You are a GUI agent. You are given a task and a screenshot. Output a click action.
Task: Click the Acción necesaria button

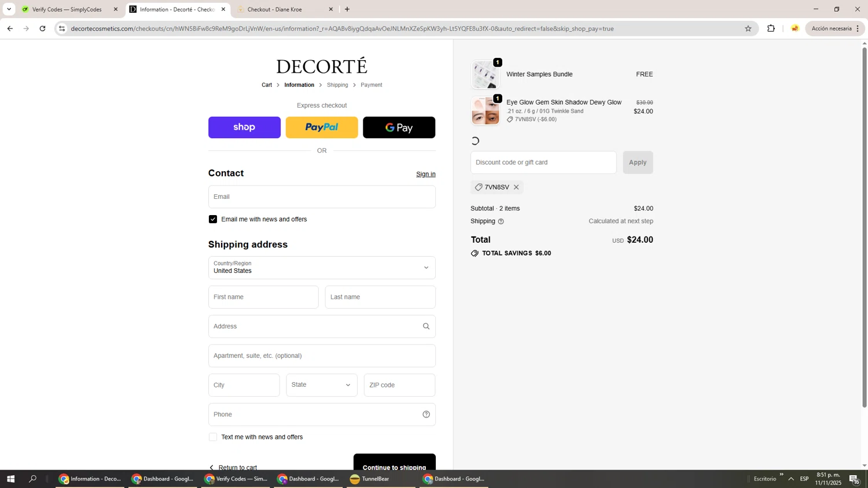coord(836,28)
